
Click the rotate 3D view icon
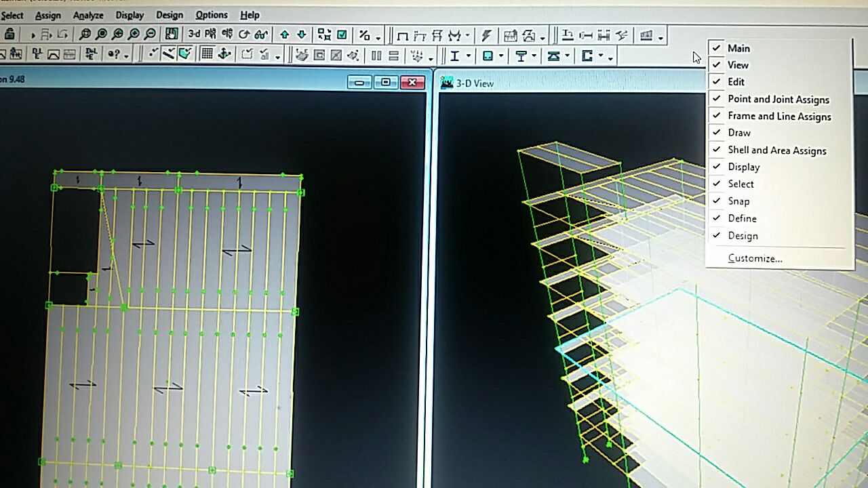[243, 34]
